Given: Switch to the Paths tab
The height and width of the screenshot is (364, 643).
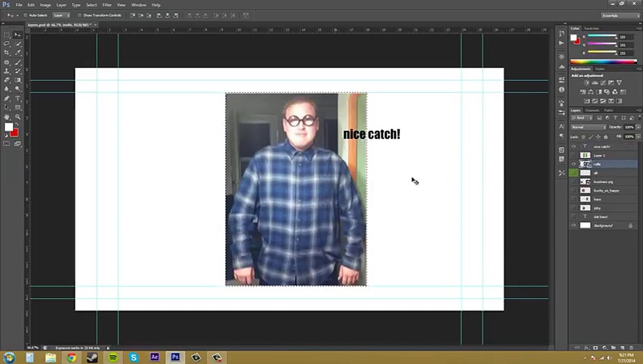Looking at the screenshot, I should click(609, 110).
